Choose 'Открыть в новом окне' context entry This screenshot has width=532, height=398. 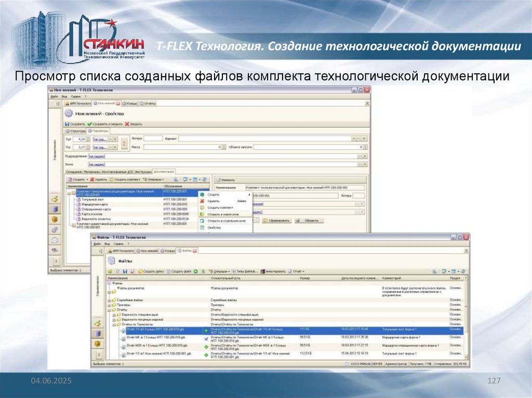pyautogui.click(x=225, y=214)
